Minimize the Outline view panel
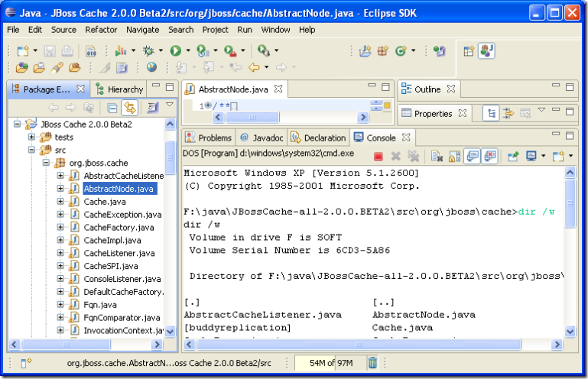This screenshot has height=379, width=588. (556, 86)
